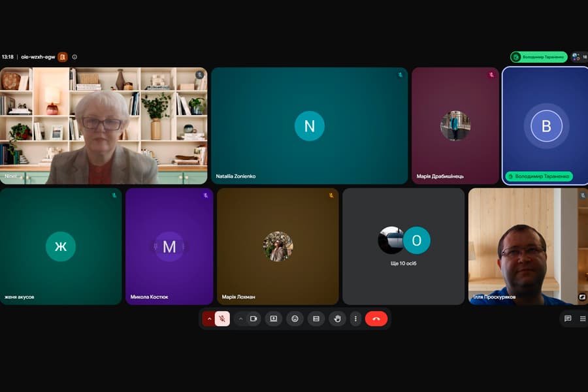
Task: Click the call clock showing 13:18
Action: tap(7, 57)
